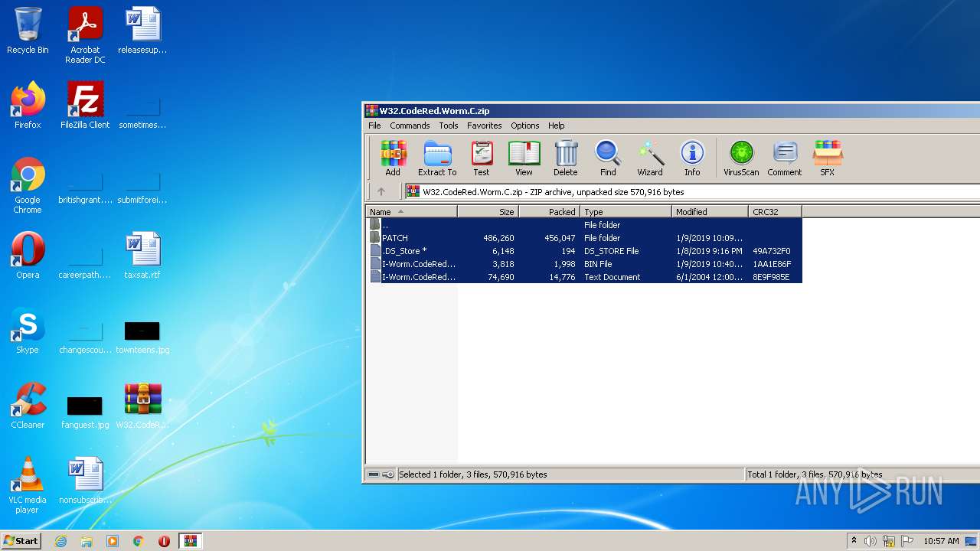Click the Add toolbar icon in WinRAR
Image resolution: width=980 pixels, height=551 pixels.
coord(393,158)
